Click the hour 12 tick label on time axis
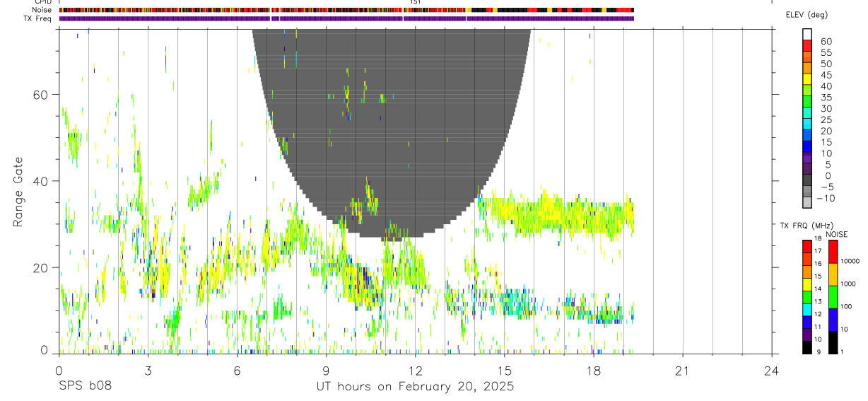Image resolution: width=868 pixels, height=401 pixels. point(415,370)
